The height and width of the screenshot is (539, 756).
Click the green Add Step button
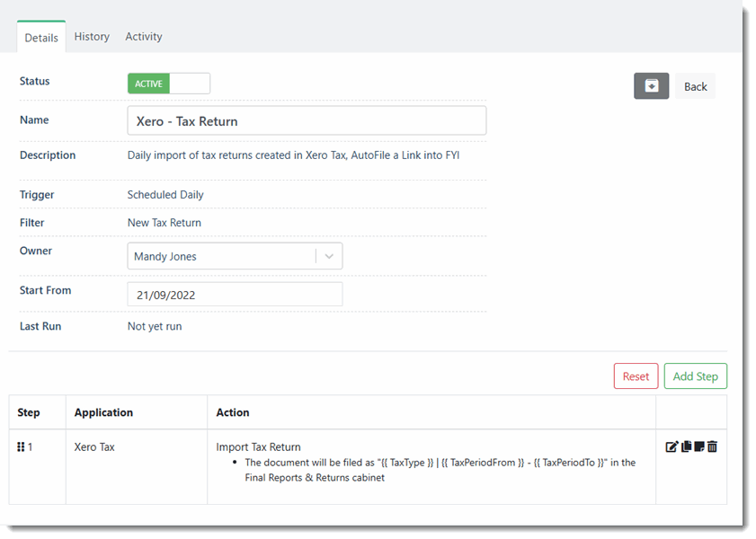click(695, 376)
